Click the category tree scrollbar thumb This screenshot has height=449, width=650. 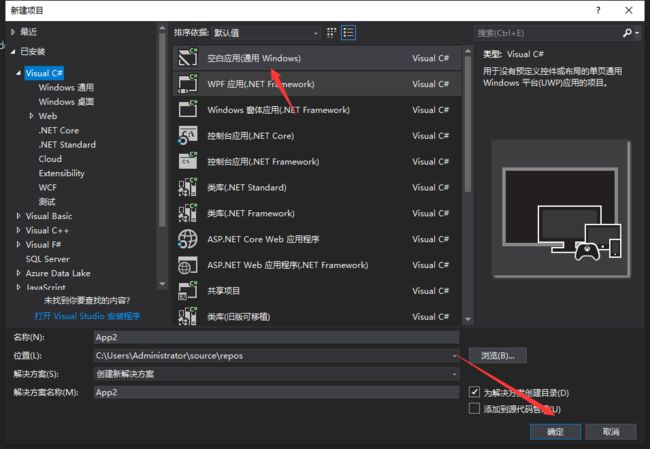click(162, 129)
